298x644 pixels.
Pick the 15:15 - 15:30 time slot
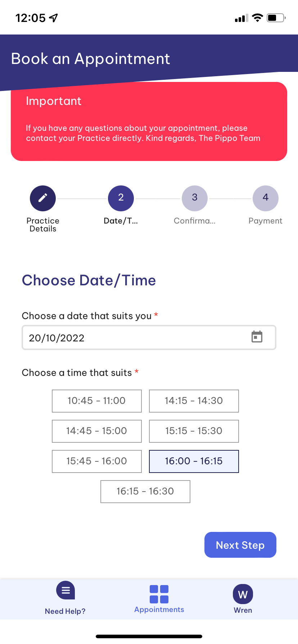pos(194,431)
